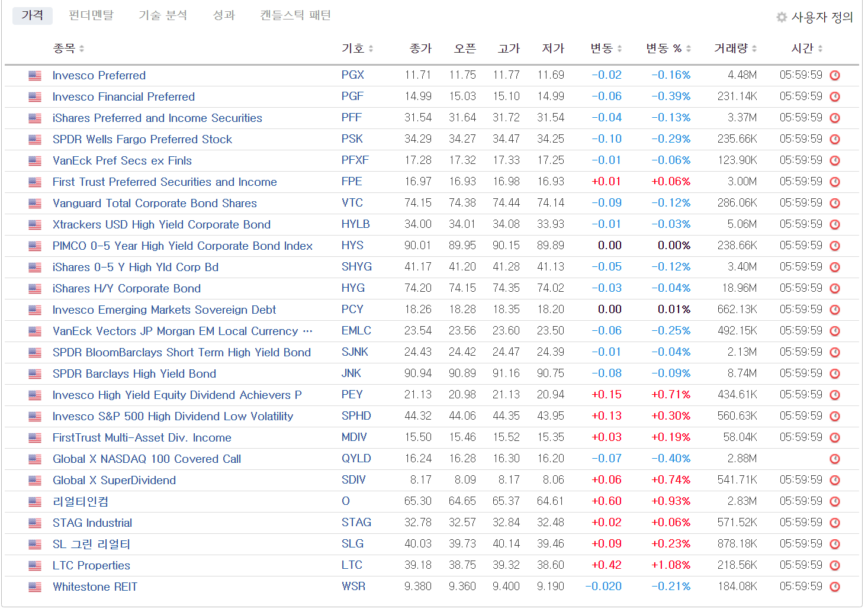Sort by 거래량 using its sort arrows
Screen dimensions: 868x612
pyautogui.click(x=754, y=49)
